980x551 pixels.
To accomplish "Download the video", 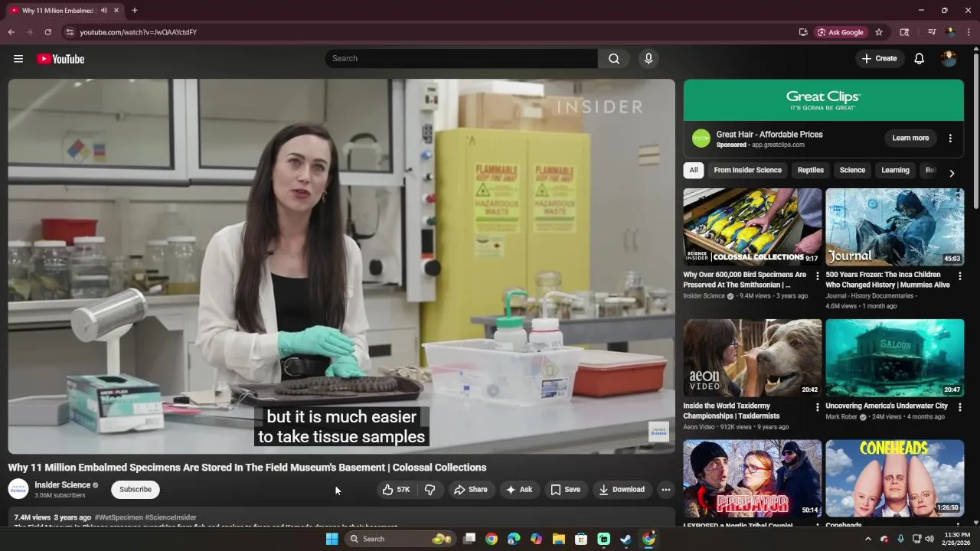I will click(x=622, y=490).
